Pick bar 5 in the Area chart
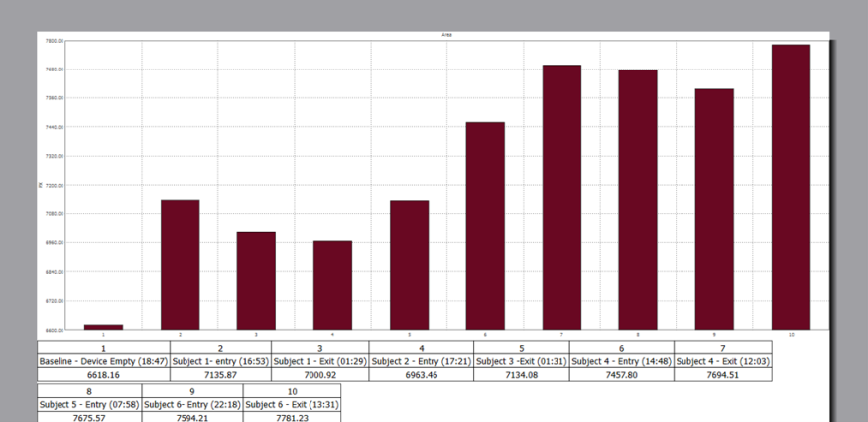This screenshot has width=868, height=422. [409, 265]
